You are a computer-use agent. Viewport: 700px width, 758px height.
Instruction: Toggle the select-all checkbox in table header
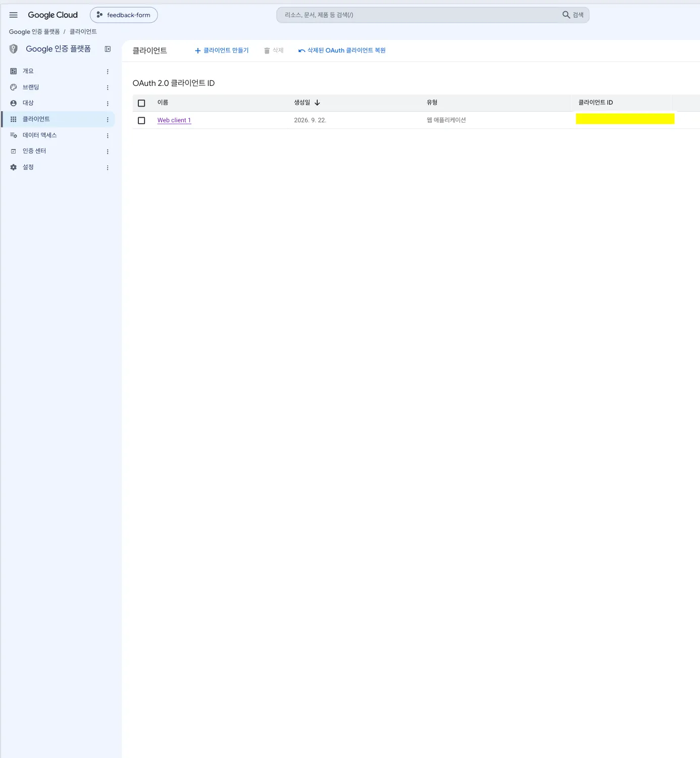click(141, 103)
